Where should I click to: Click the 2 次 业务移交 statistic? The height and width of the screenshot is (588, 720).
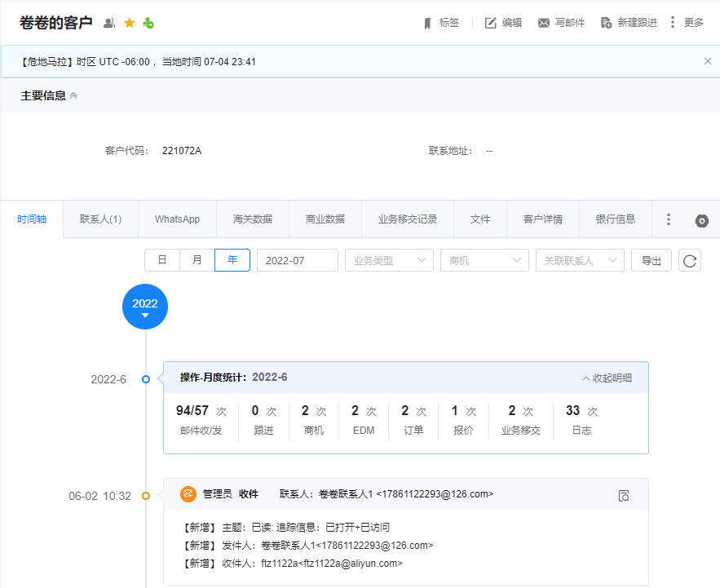pyautogui.click(x=521, y=420)
